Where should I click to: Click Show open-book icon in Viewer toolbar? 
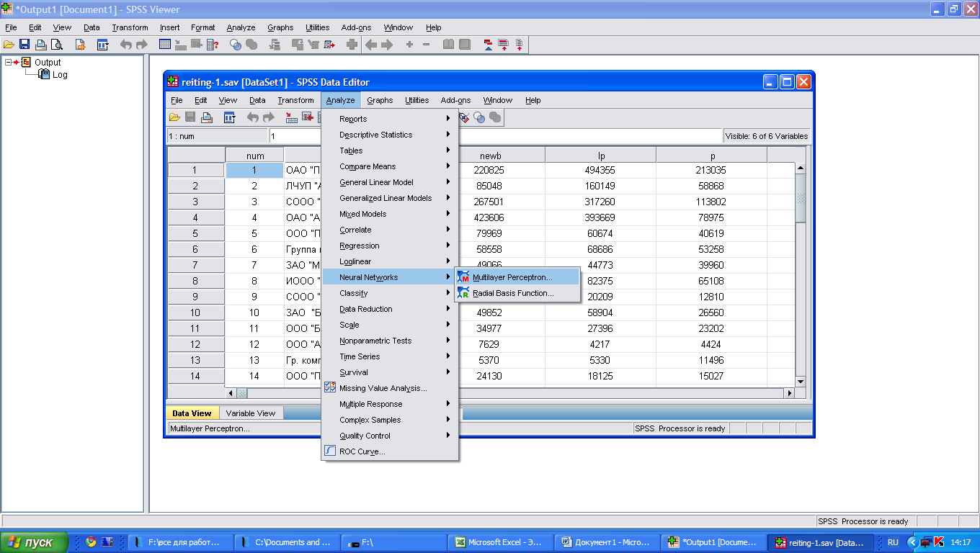coord(448,45)
